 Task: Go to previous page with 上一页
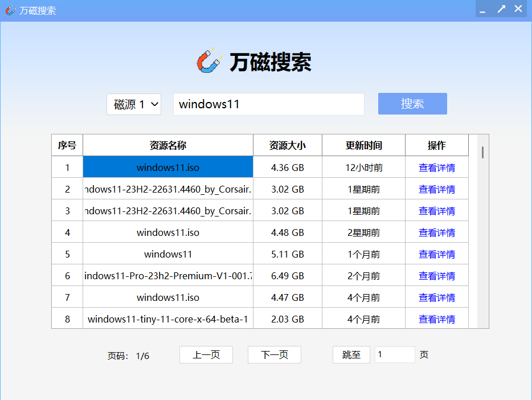[x=206, y=355]
